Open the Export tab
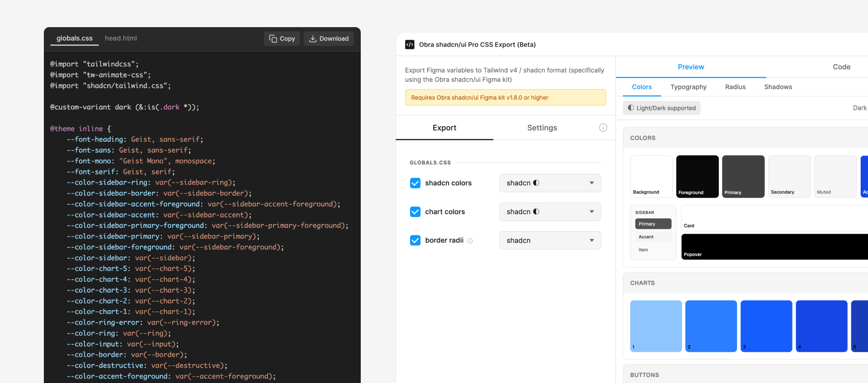Viewport: 868px width, 383px height. pos(444,128)
